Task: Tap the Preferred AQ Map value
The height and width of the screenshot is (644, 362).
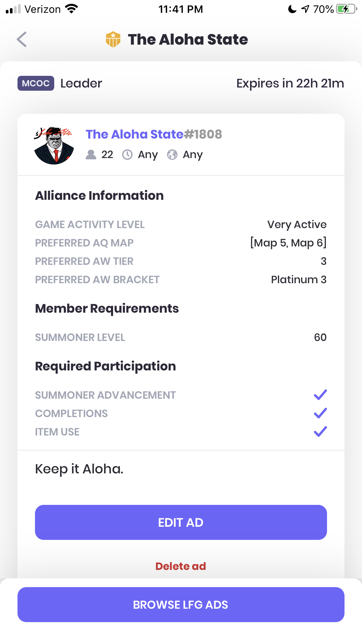Action: point(288,243)
